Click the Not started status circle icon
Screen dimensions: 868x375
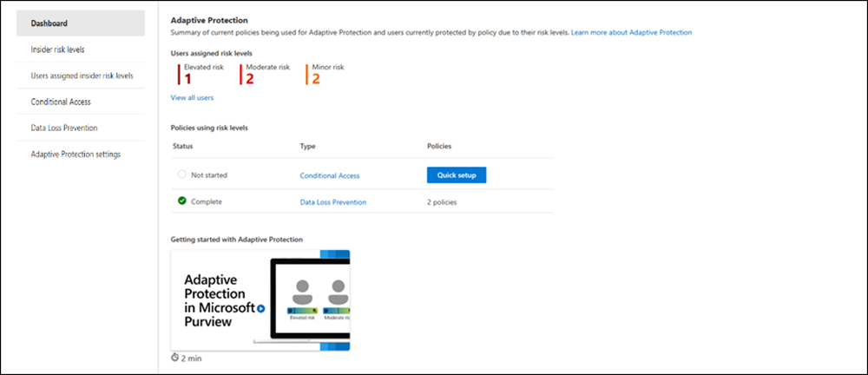coord(181,174)
